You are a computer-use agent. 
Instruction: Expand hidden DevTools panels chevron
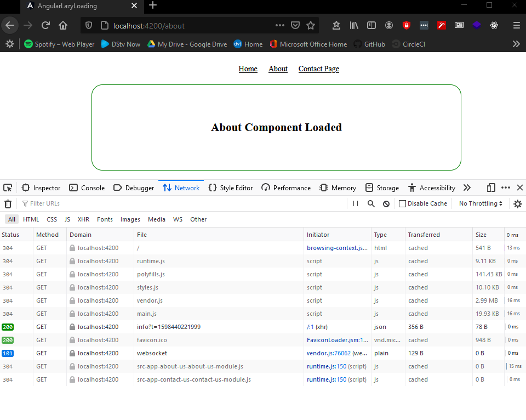467,188
